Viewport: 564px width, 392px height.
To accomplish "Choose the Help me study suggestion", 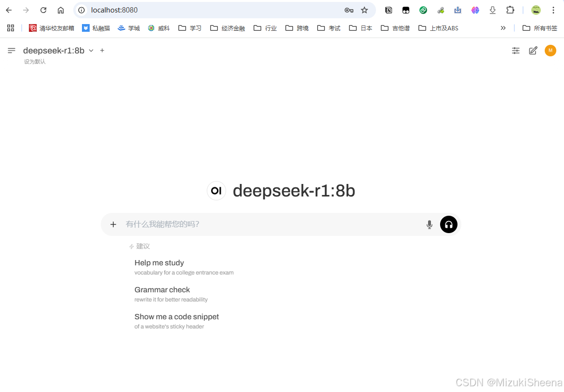I will (184, 267).
